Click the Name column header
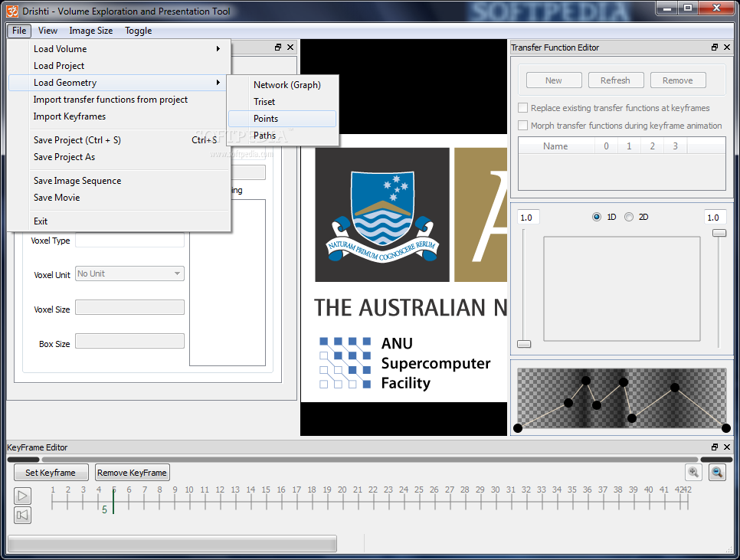 click(x=555, y=146)
